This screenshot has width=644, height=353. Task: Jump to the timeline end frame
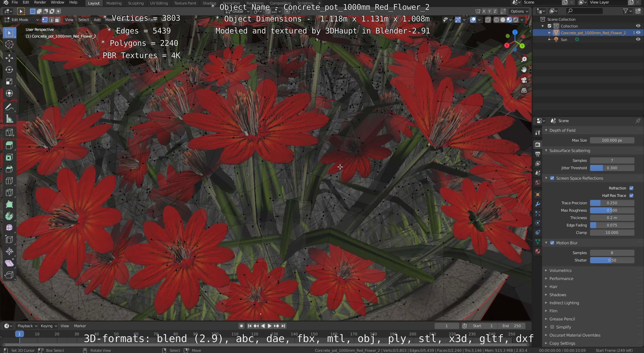point(283,326)
